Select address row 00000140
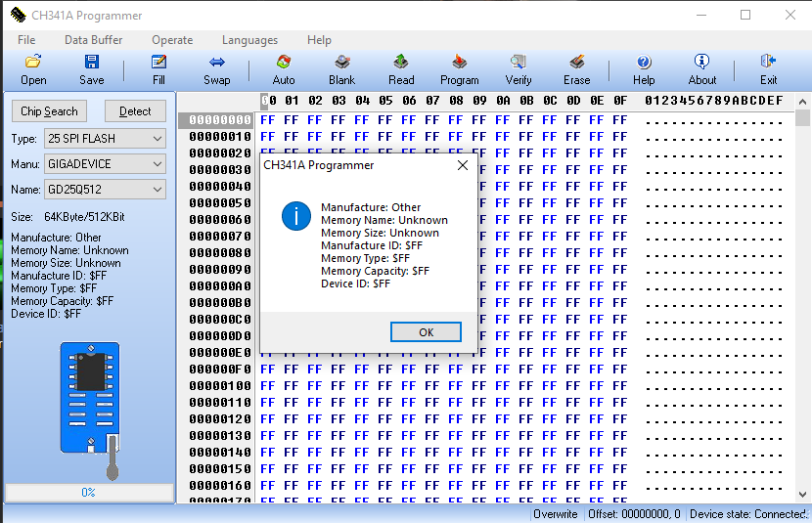Viewport: 812px width, 523px height. coord(219,453)
